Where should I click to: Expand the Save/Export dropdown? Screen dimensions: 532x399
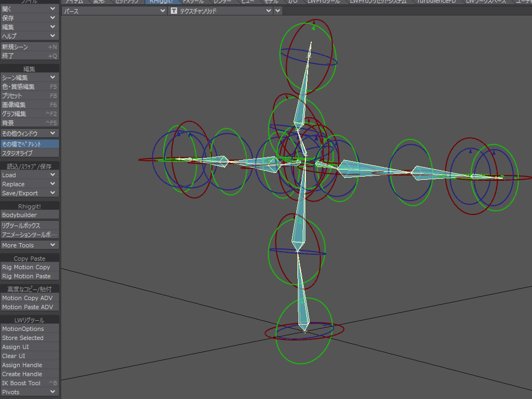point(29,193)
